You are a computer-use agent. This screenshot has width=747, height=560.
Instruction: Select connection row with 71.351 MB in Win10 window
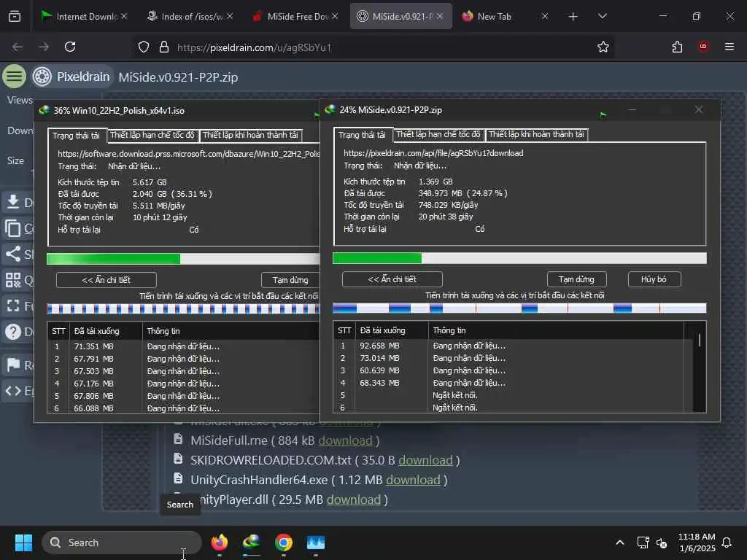coord(183,346)
